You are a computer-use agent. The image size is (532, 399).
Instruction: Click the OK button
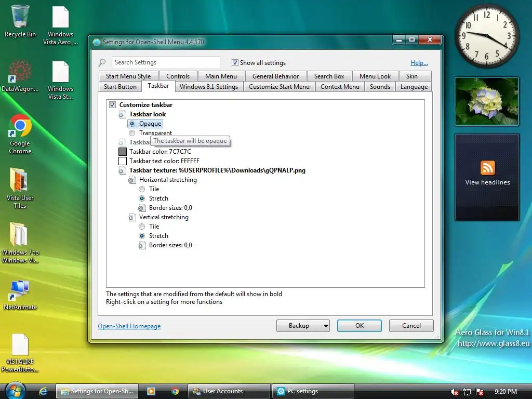[360, 326]
